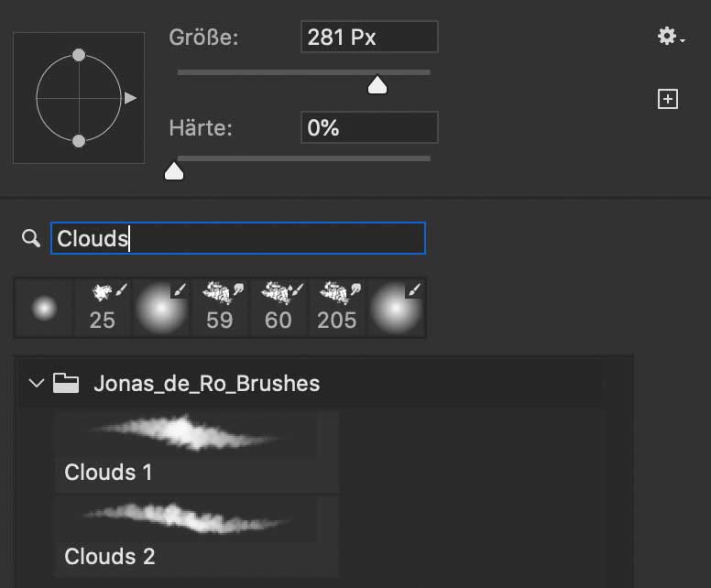The image size is (711, 588).
Task: Select the Clouds 1 brush preset
Action: [x=197, y=451]
